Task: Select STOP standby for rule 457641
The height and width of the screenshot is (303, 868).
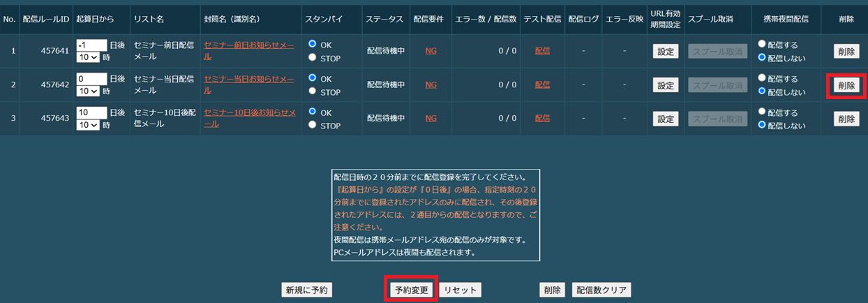Action: (312, 57)
